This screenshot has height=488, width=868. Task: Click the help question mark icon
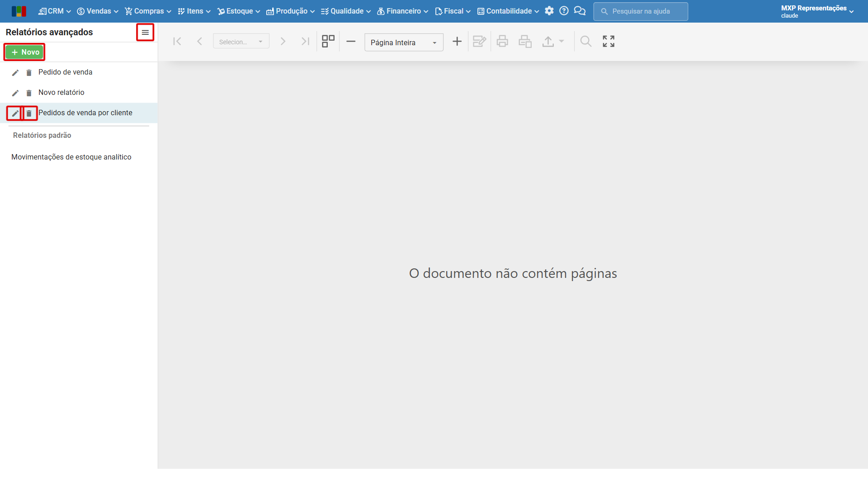coord(564,11)
